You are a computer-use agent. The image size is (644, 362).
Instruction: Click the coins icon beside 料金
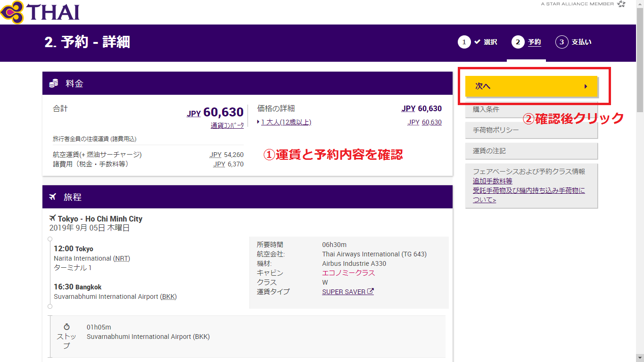click(54, 84)
